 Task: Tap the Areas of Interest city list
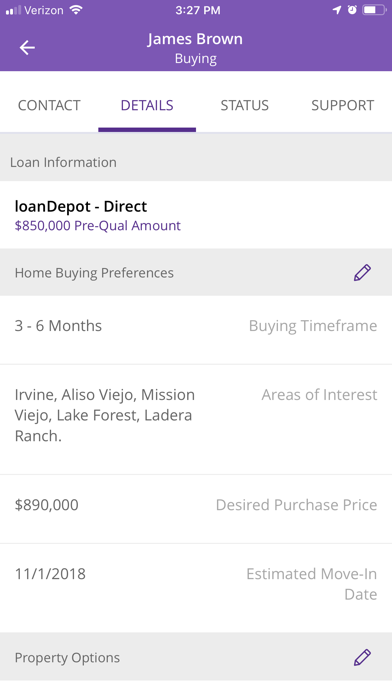pos(105,415)
